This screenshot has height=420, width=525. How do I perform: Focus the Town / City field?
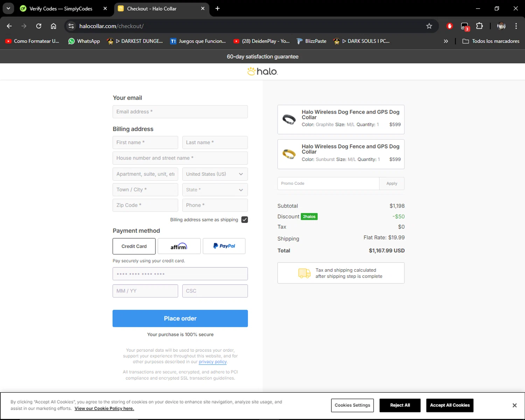click(145, 190)
